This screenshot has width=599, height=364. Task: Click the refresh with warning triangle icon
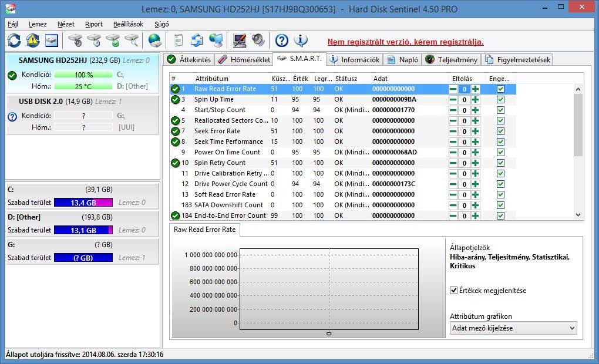coord(33,40)
